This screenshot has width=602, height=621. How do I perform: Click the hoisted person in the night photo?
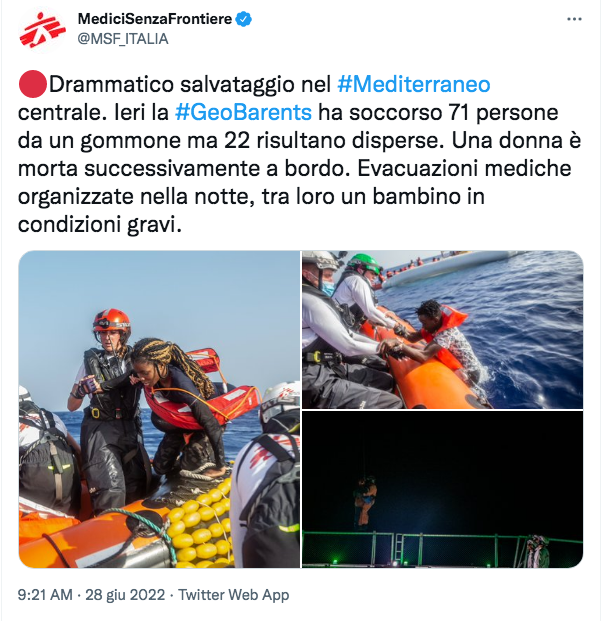pyautogui.click(x=364, y=502)
